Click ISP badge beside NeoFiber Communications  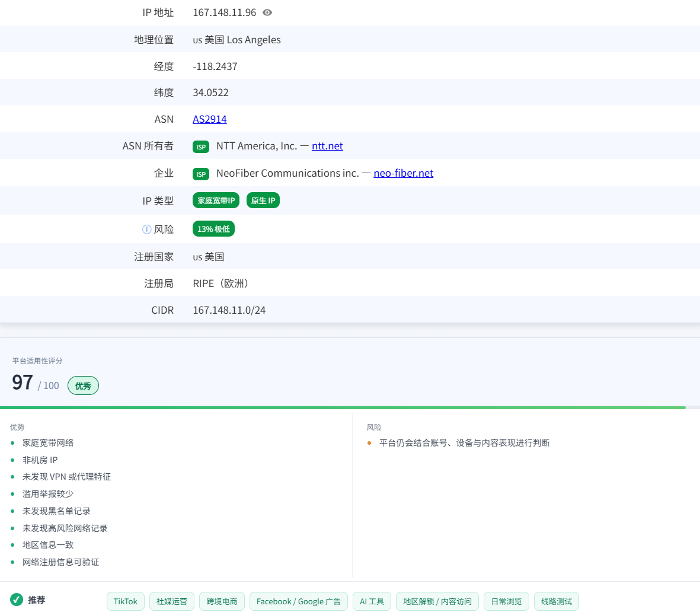(201, 174)
